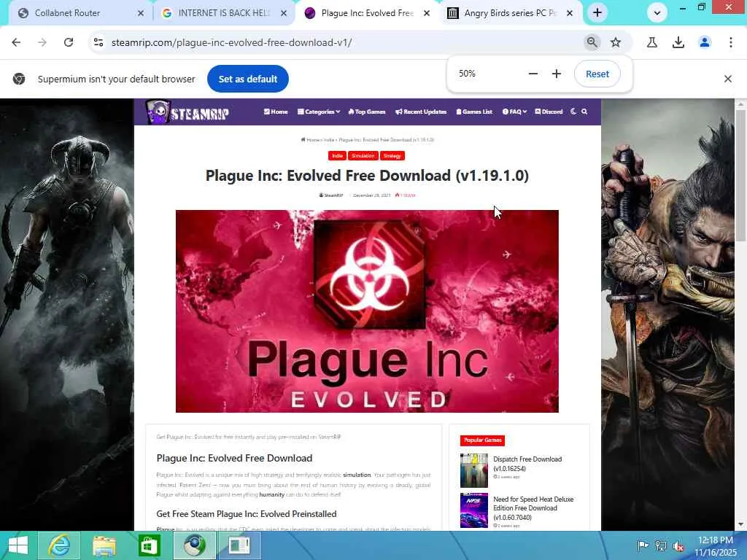Launch Internet Explorer from the taskbar
This screenshot has height=560, width=747.
tap(60, 545)
